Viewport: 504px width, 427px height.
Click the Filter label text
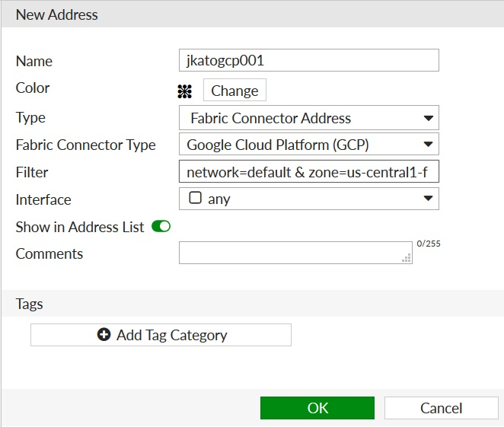(x=32, y=172)
